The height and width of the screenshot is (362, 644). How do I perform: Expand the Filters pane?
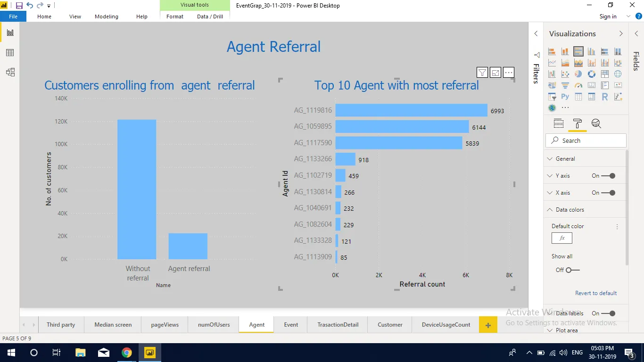coord(536,33)
